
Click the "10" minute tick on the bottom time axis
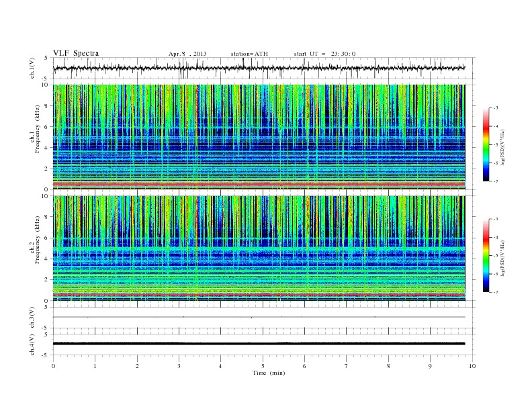point(472,366)
